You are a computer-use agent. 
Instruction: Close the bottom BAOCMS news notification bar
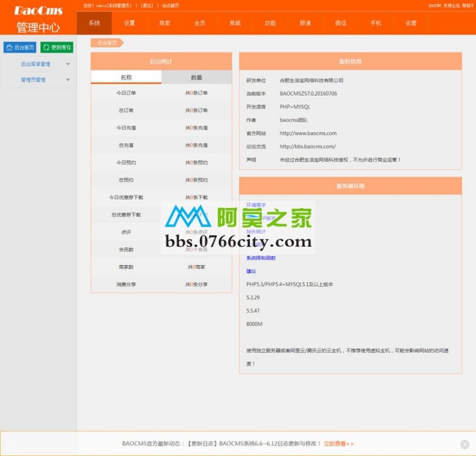(x=465, y=445)
